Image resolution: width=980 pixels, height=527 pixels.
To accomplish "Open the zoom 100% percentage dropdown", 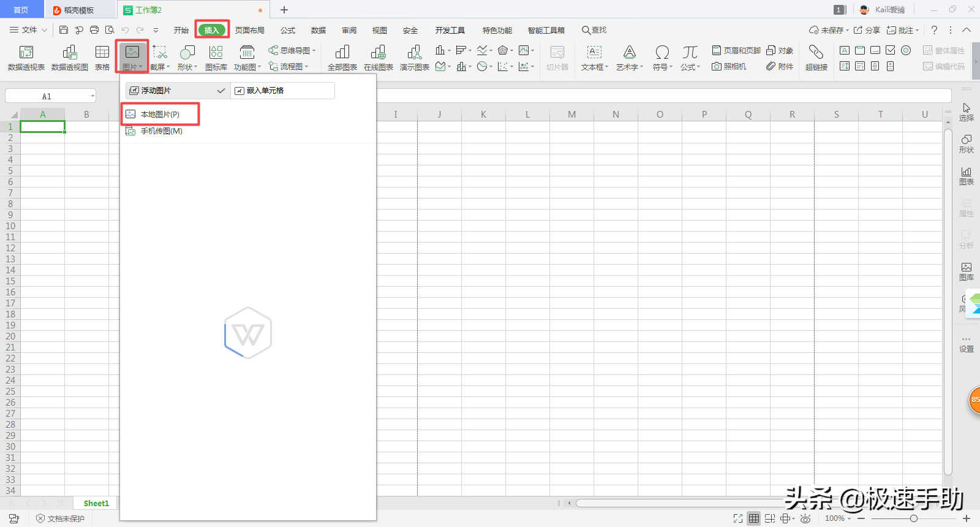I will click(838, 518).
